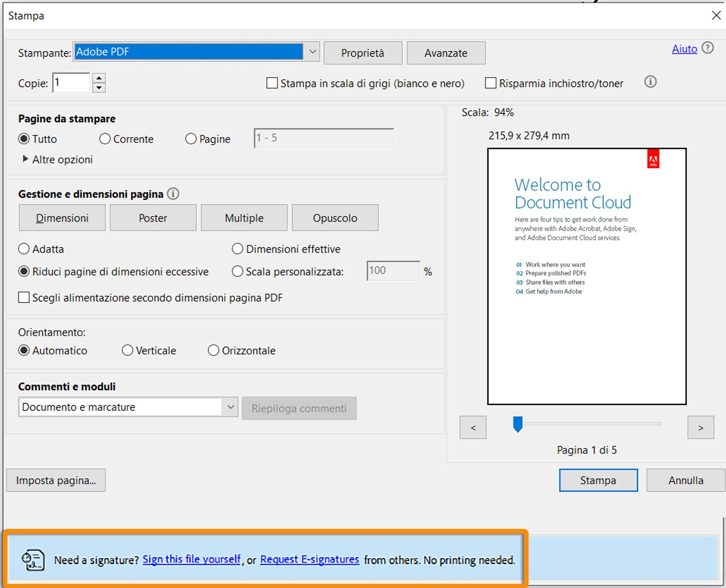726x588 pixels.
Task: Switch to the Dimensioni page mode
Action: tap(62, 218)
